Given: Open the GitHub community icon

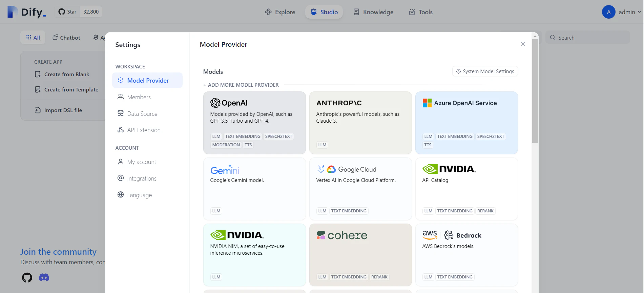Looking at the screenshot, I should coord(27,278).
